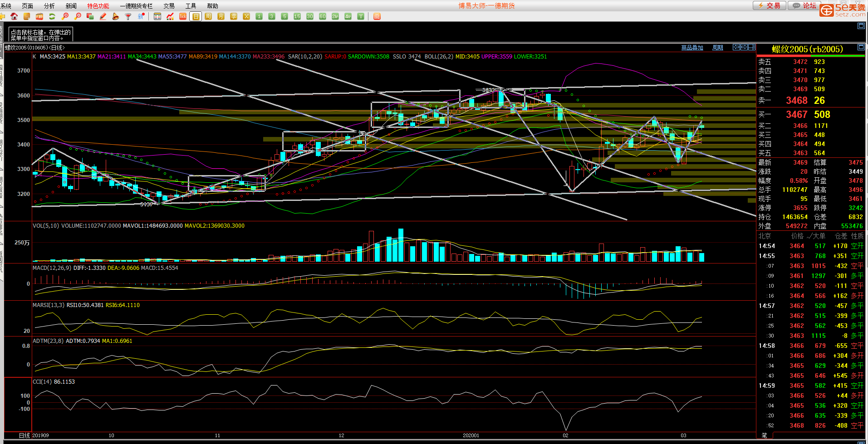Image resolution: width=868 pixels, height=444 pixels.
Task: Switch to the 1-minute period
Action: (x=259, y=16)
